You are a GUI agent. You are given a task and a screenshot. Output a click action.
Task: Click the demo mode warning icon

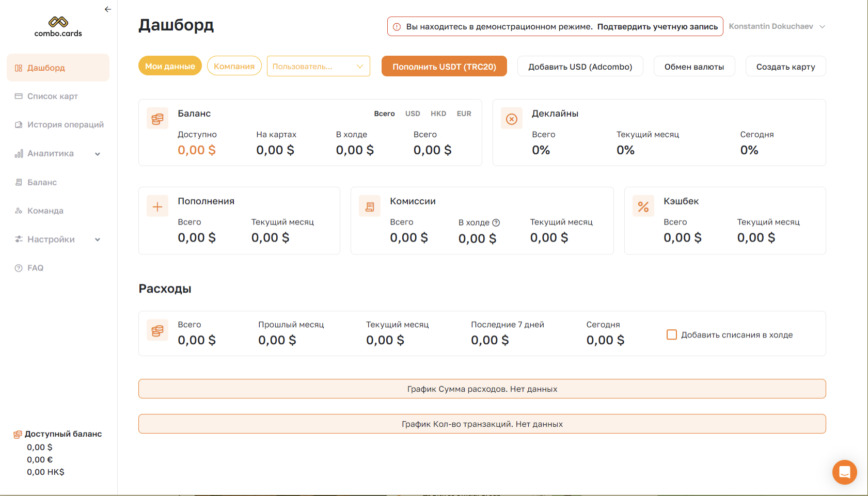[397, 27]
